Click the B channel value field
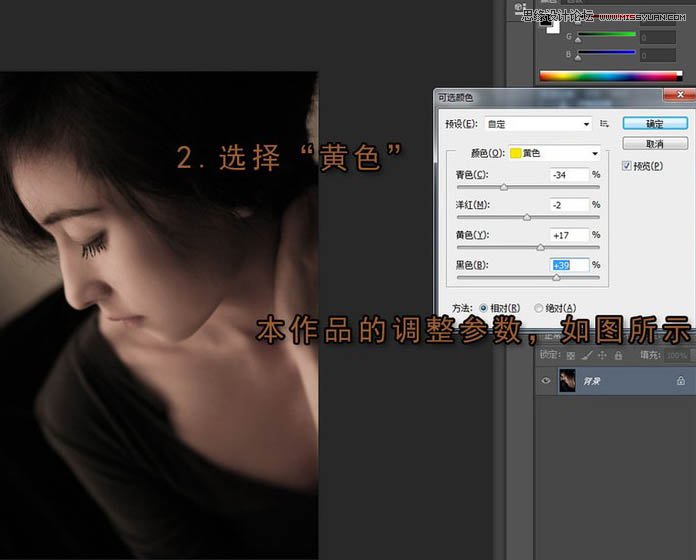This screenshot has width=696, height=560. coord(658,55)
